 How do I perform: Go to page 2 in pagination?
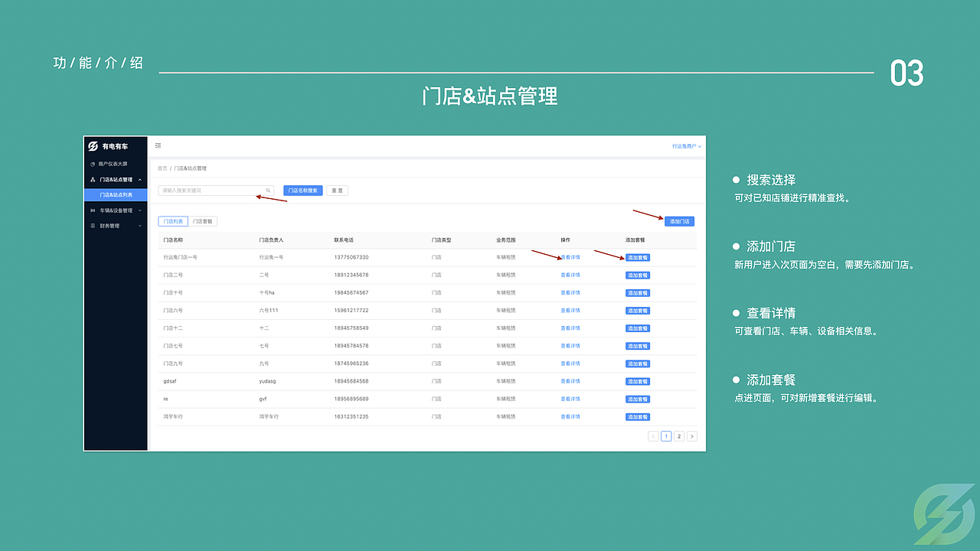[x=678, y=435]
